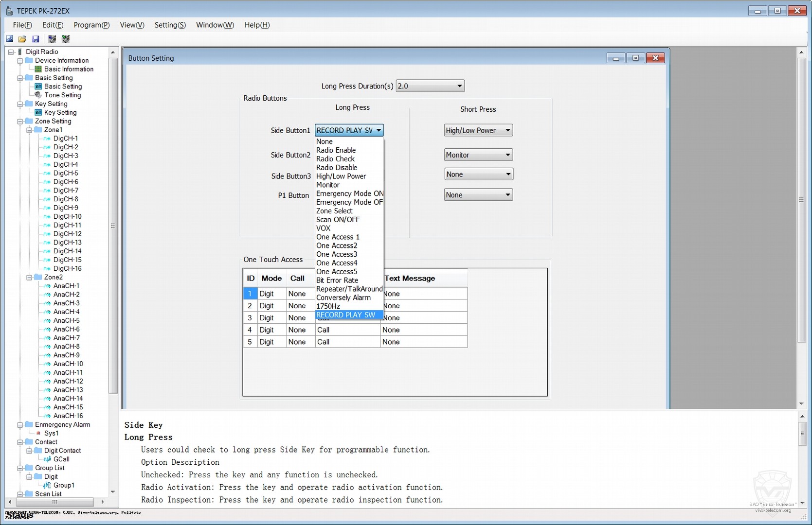The width and height of the screenshot is (812, 525).
Task: Select Tone Setting in the tree
Action: tap(62, 95)
